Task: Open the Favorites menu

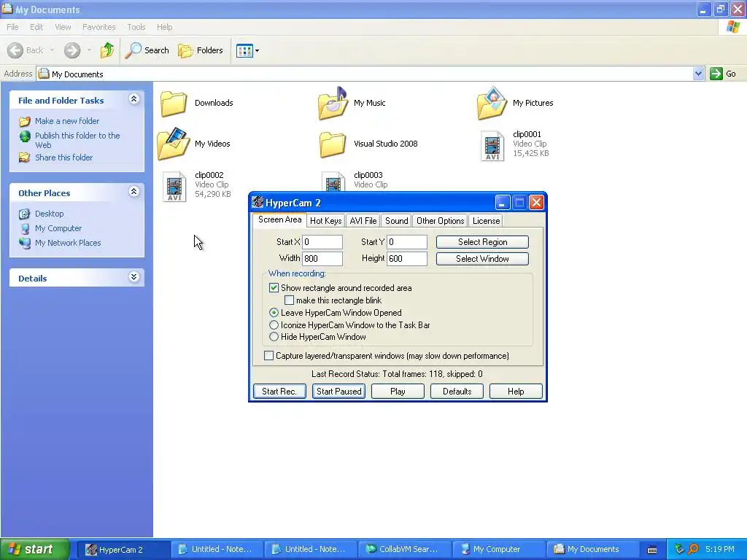Action: pyautogui.click(x=98, y=27)
